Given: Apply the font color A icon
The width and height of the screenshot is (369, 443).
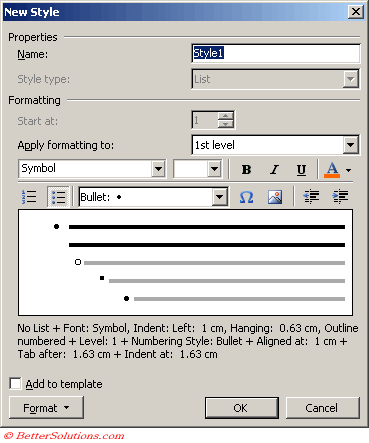Looking at the screenshot, I should click(x=332, y=170).
